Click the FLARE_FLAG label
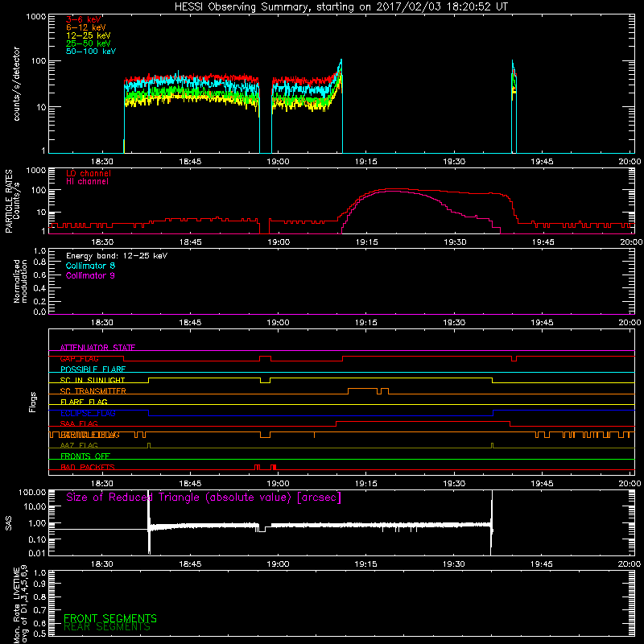This screenshot has height=644, width=644. pos(84,402)
